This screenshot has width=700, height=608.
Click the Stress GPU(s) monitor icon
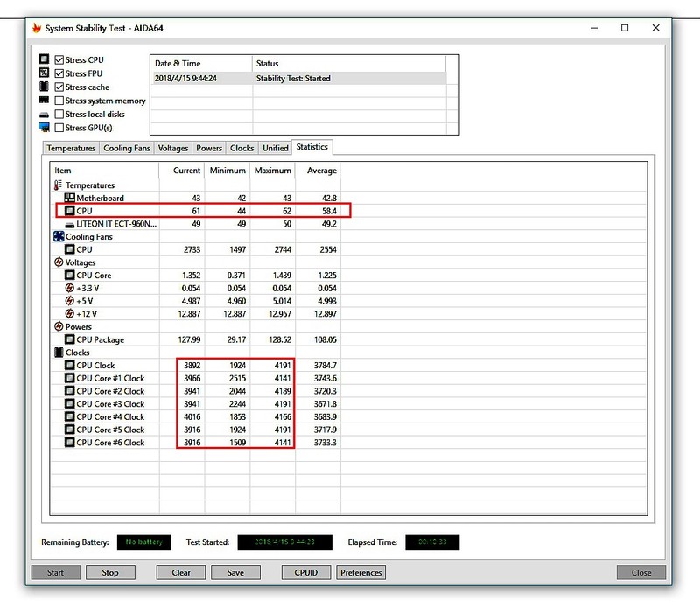click(44, 128)
